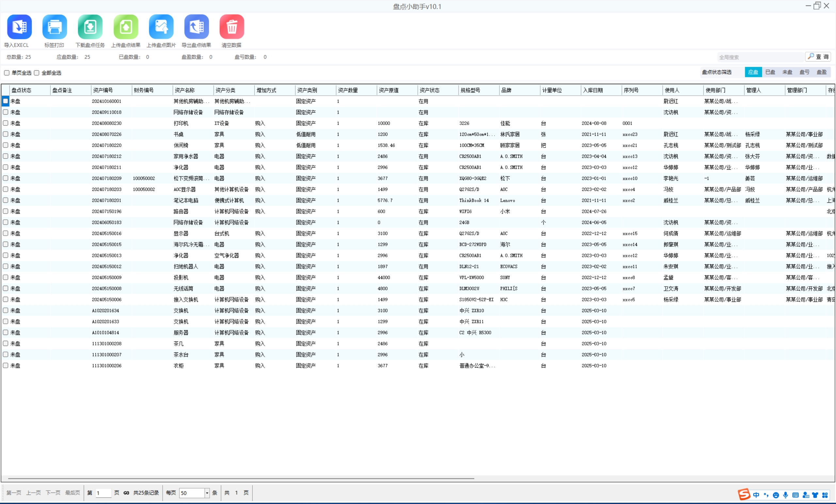The width and height of the screenshot is (836, 504).
Task: Open the 标签打印 label print tool
Action: 55,27
